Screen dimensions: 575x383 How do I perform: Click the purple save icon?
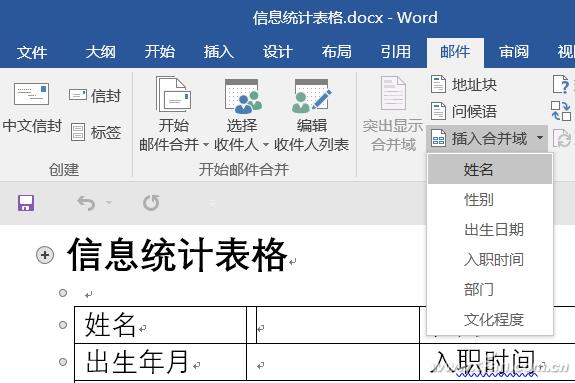tap(26, 203)
